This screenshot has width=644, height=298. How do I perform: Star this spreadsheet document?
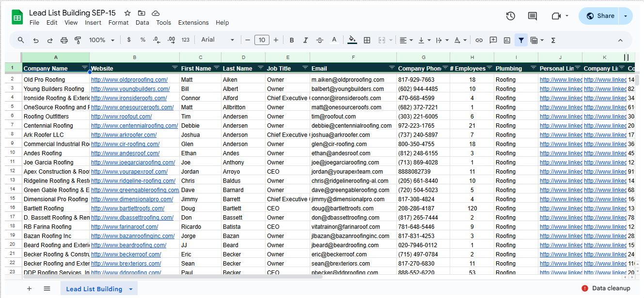click(x=127, y=14)
